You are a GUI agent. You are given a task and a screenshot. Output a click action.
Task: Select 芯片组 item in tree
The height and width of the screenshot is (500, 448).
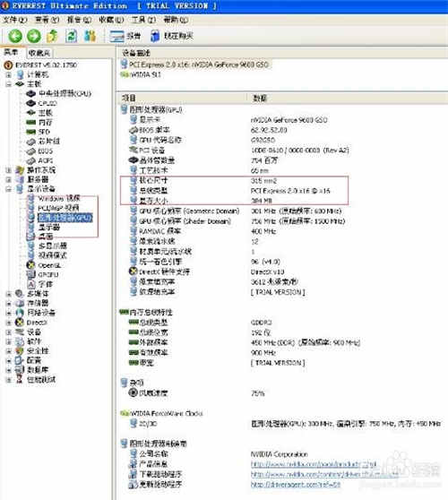point(48,142)
